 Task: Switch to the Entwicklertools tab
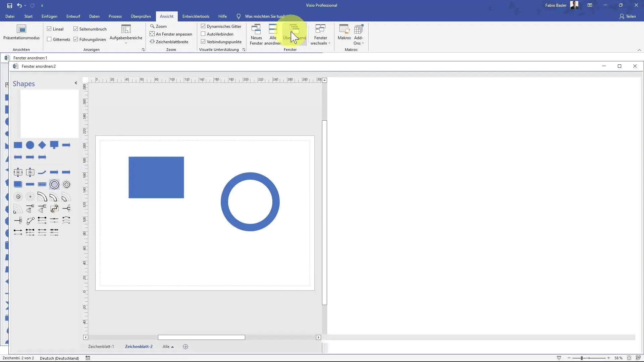point(196,16)
